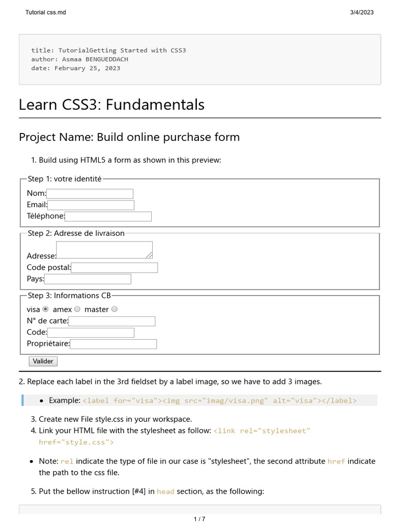Click the Valider button
This screenshot has width=399, height=532.
tap(43, 362)
